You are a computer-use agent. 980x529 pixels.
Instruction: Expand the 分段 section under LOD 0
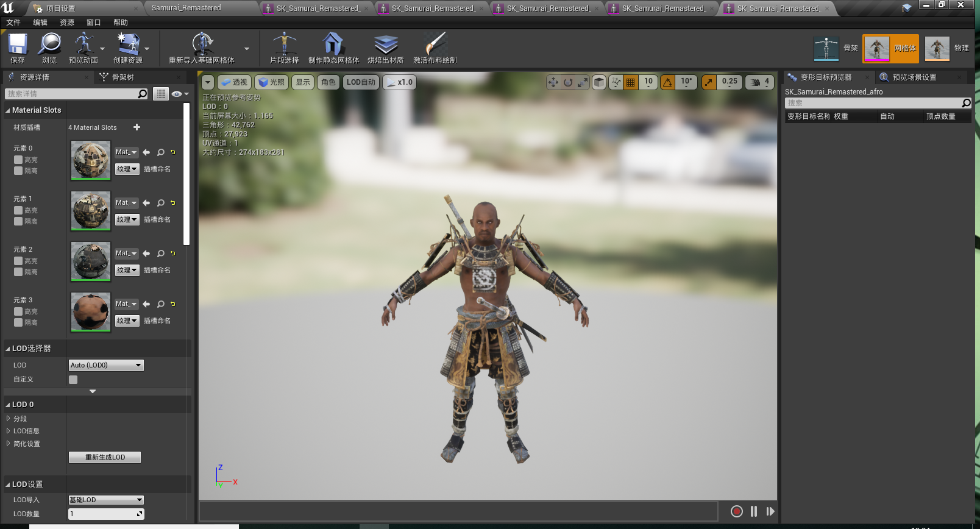point(9,419)
